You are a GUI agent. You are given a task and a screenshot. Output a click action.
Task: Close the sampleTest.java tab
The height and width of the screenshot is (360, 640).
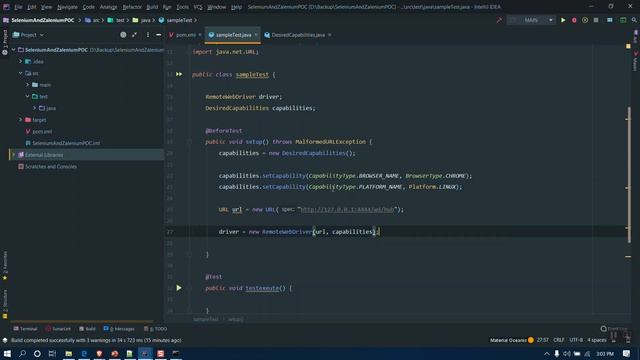point(256,35)
